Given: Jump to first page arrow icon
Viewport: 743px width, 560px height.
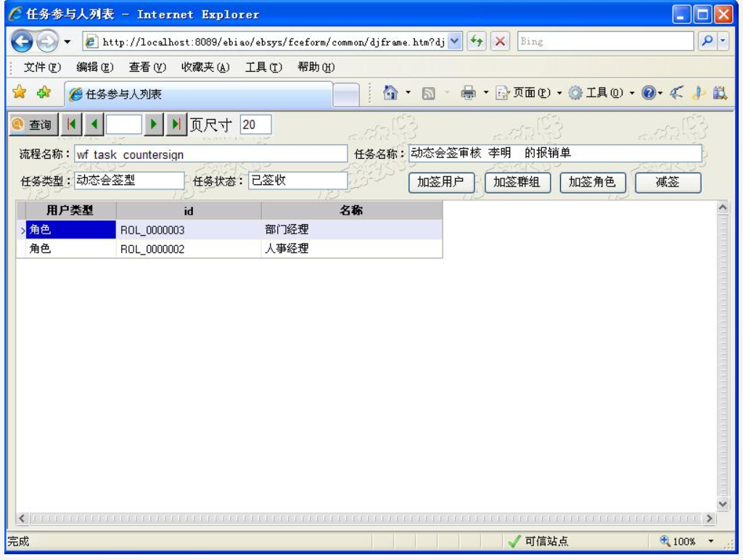Looking at the screenshot, I should pos(71,125).
